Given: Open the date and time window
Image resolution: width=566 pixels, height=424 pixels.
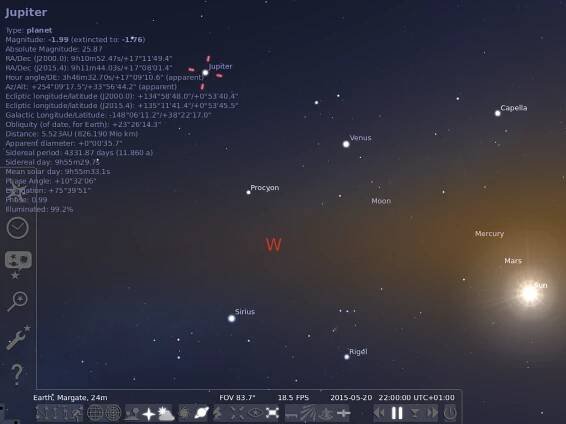Looking at the screenshot, I should (x=17, y=228).
